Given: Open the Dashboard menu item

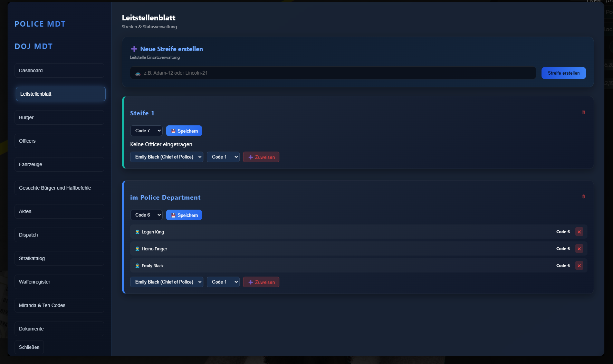Looking at the screenshot, I should [x=59, y=70].
